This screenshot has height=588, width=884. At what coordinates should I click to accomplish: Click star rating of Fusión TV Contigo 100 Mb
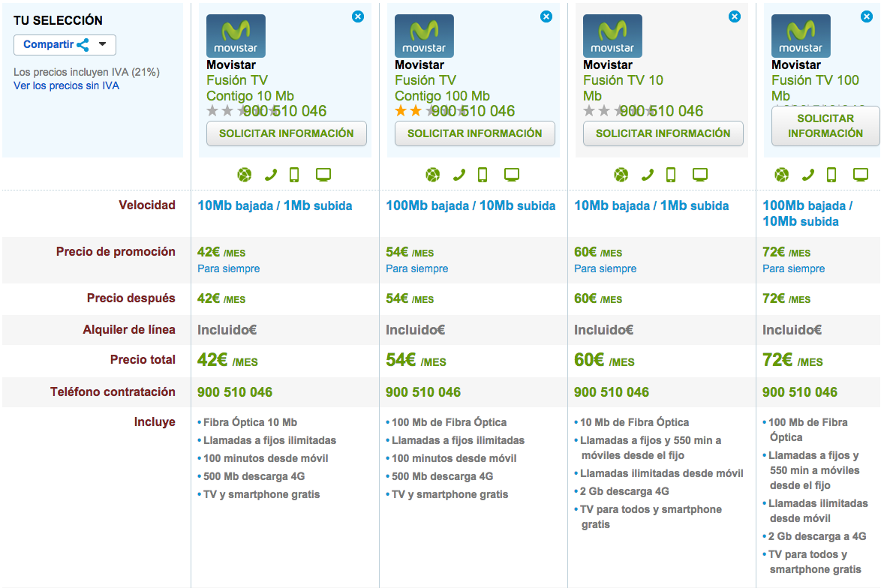pyautogui.click(x=431, y=111)
